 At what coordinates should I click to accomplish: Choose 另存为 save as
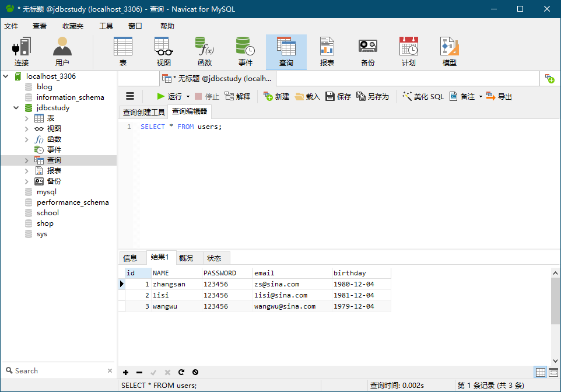coord(373,96)
